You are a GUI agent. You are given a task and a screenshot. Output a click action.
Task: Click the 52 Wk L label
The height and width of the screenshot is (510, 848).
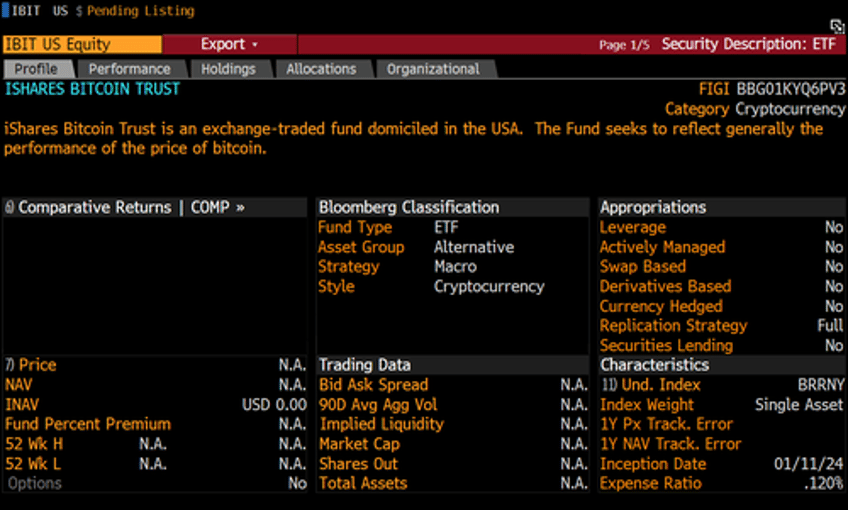[x=34, y=464]
